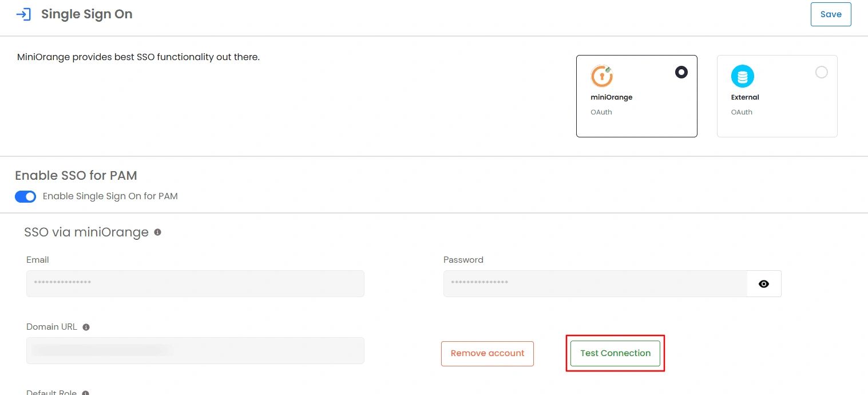Click the miniOrange logo icon
This screenshot has width=868, height=395.
pyautogui.click(x=602, y=76)
